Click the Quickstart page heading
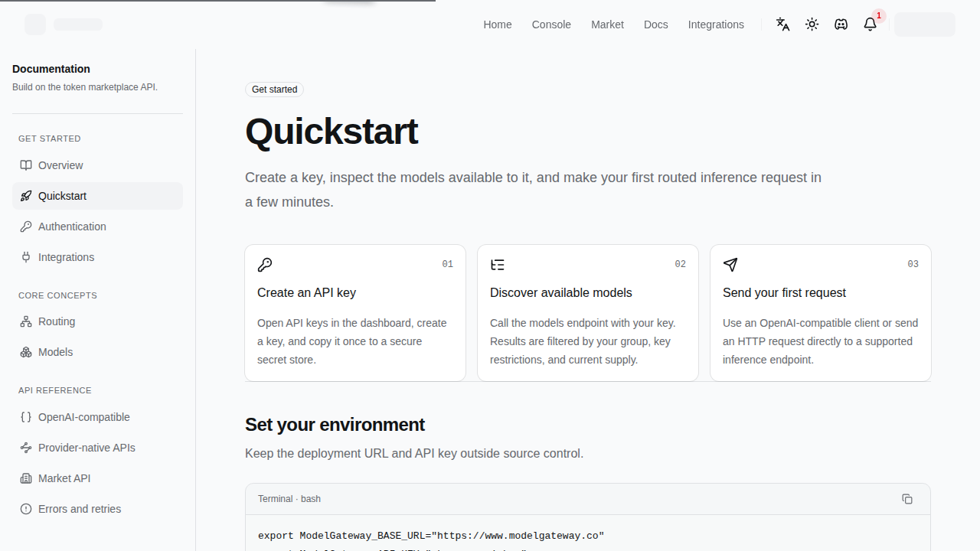 pos(332,131)
